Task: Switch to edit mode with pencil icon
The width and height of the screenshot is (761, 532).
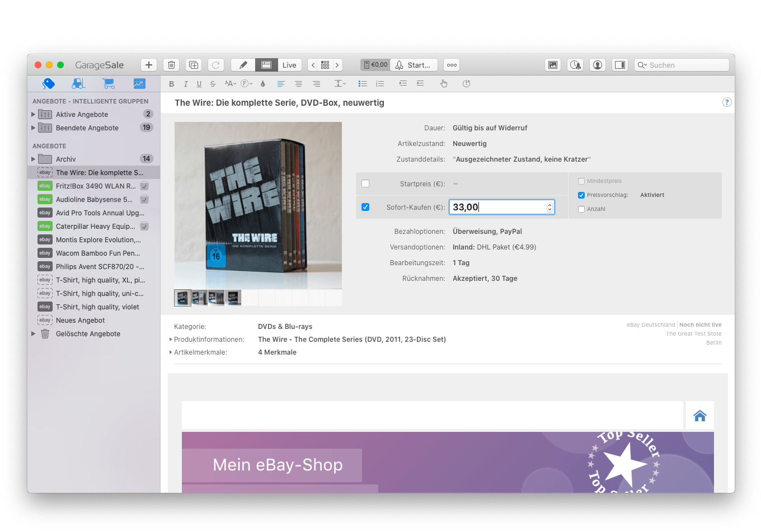Action: (x=243, y=65)
